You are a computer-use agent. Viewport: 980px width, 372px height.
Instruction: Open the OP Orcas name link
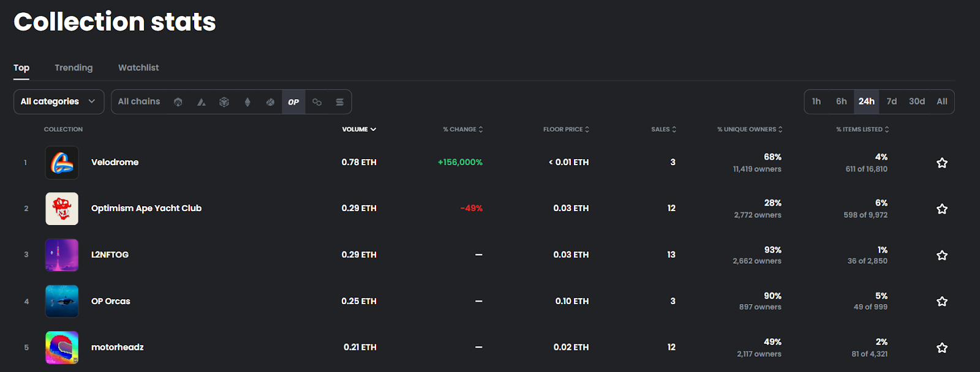click(111, 301)
